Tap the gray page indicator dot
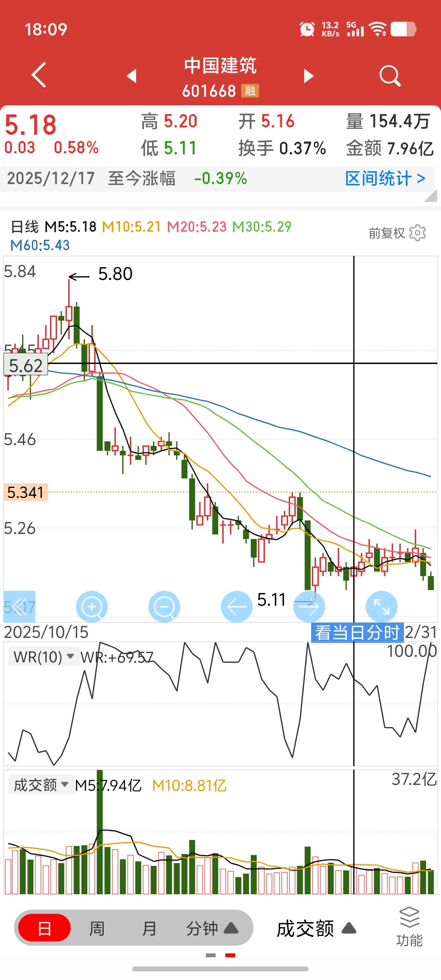This screenshot has height=980, width=441. pyautogui.click(x=211, y=955)
